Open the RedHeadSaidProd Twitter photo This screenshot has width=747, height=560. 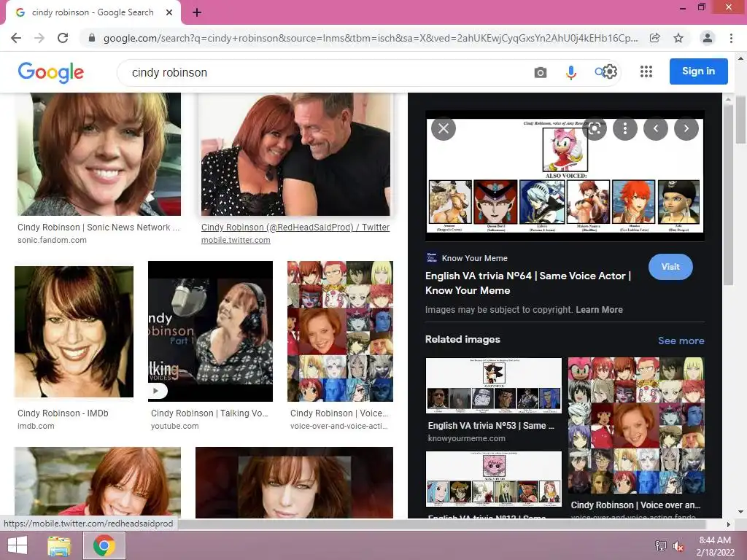(x=295, y=154)
